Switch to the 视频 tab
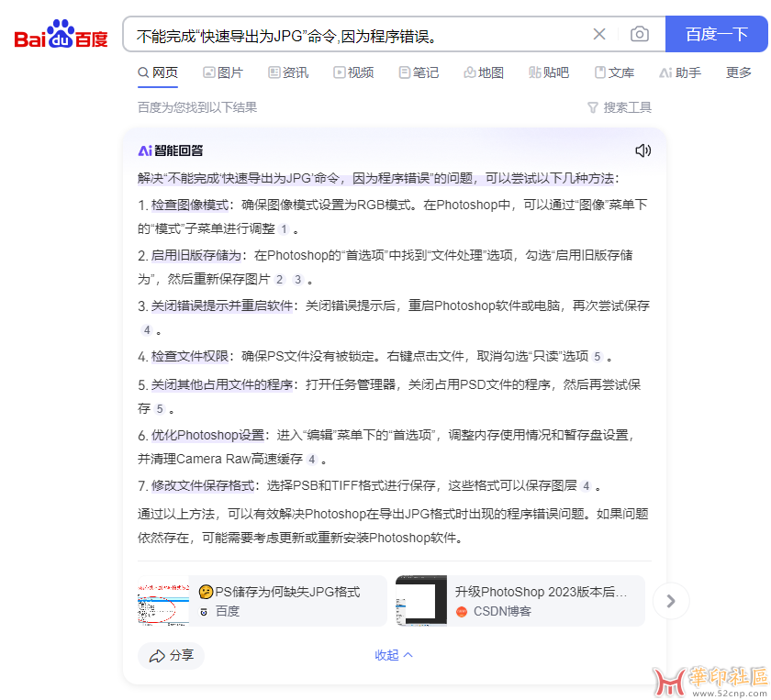771x700 pixels. coord(353,72)
